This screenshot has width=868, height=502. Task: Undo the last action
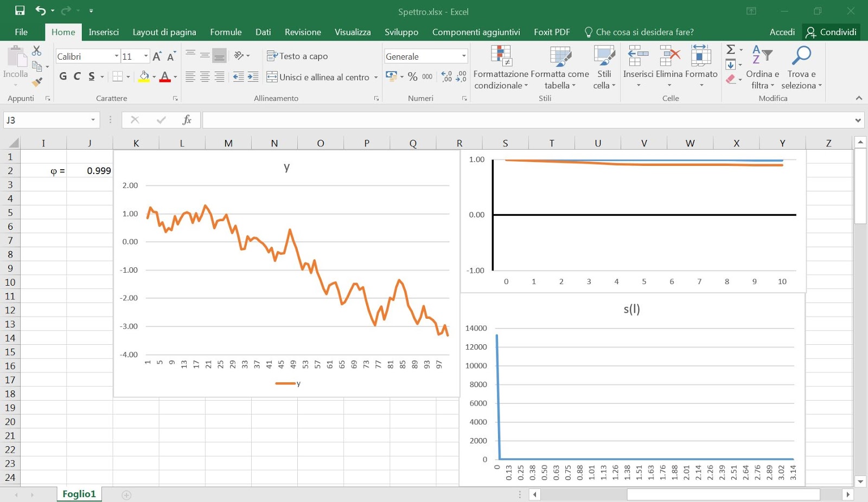pos(40,10)
